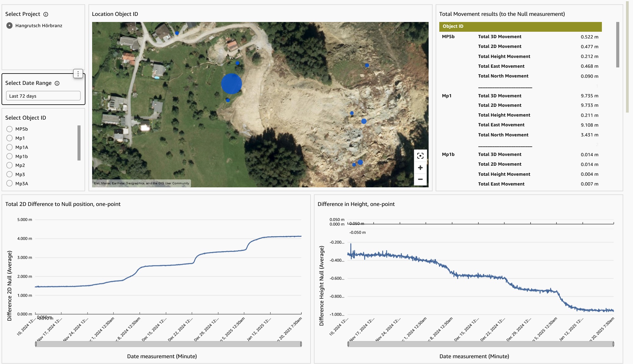Select the MP5b object radio button
633x364 pixels.
(9, 129)
